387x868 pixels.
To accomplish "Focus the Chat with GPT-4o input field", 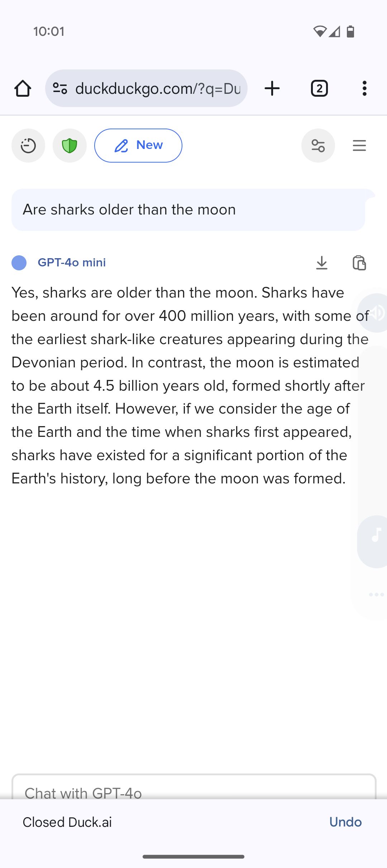I will pos(194,787).
